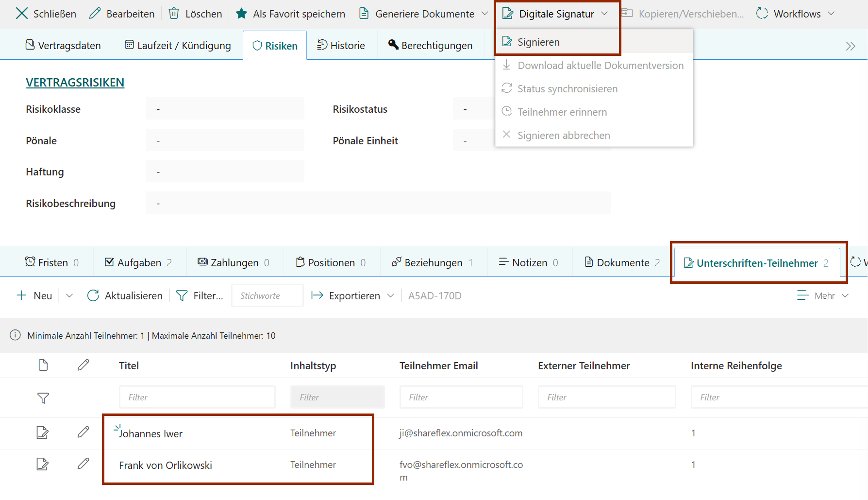Click the pencil icon for Johannes Iwer
This screenshot has height=500, width=868.
(83, 432)
